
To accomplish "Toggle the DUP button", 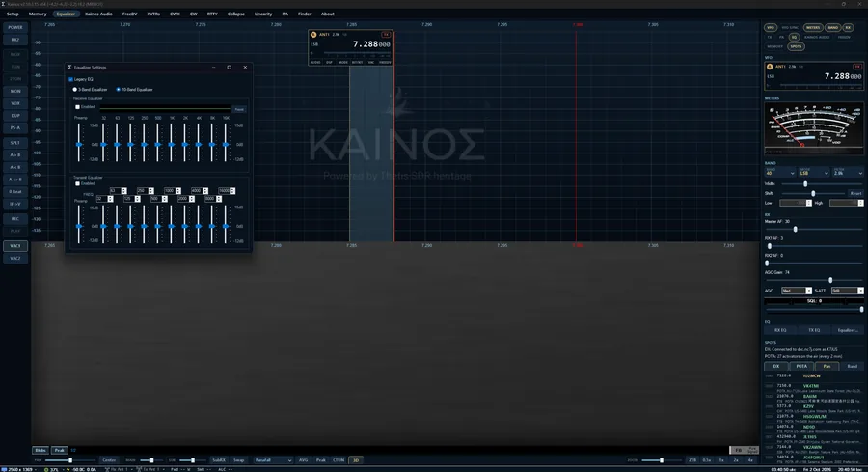I will (x=15, y=115).
